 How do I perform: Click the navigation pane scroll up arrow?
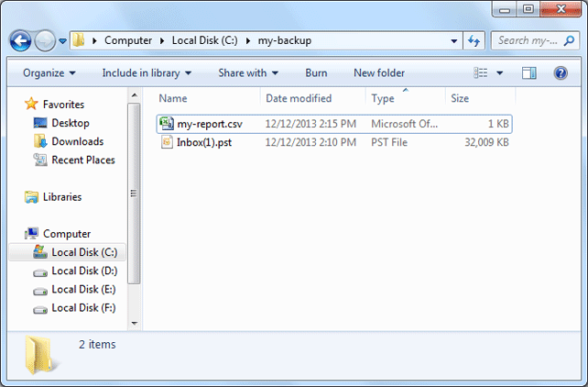pyautogui.click(x=135, y=95)
